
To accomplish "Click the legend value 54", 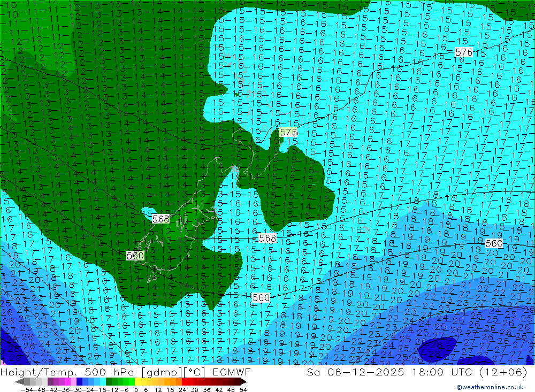I will tap(243, 390).
